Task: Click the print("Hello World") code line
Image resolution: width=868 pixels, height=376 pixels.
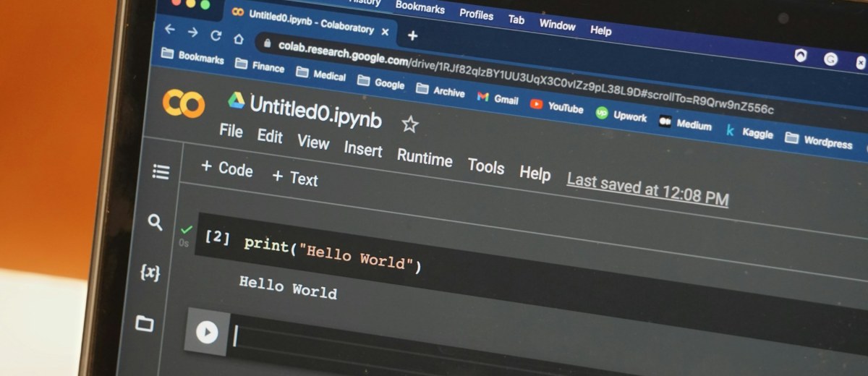Action: point(333,255)
